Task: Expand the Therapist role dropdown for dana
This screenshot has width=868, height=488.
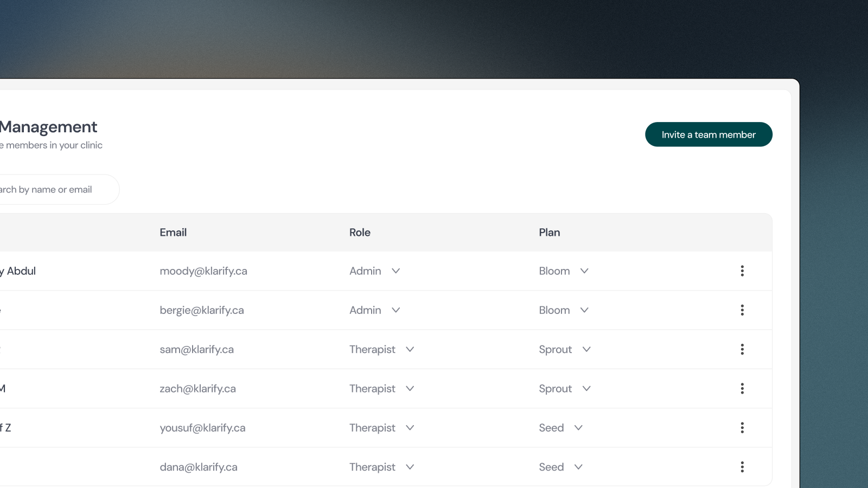Action: point(381,466)
